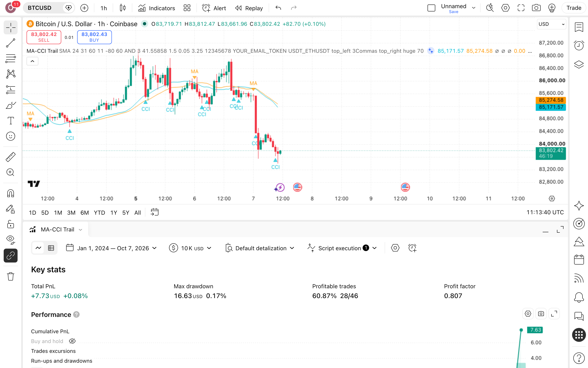Open the layout grid selector
This screenshot has height=368, width=588.
point(187,8)
